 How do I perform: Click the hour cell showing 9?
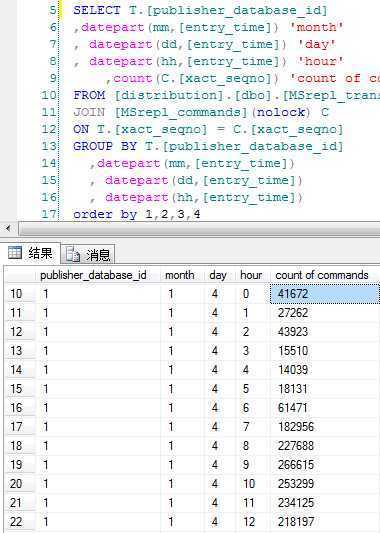pyautogui.click(x=253, y=465)
